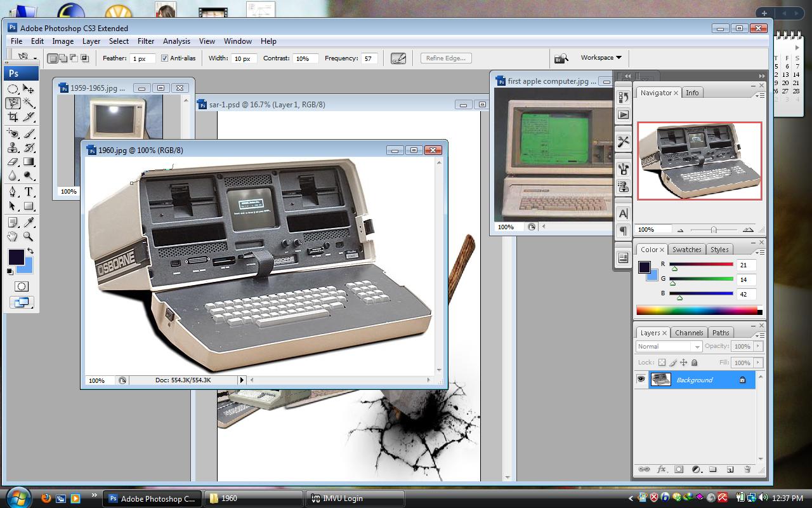Open the Analysis menu

pos(176,41)
